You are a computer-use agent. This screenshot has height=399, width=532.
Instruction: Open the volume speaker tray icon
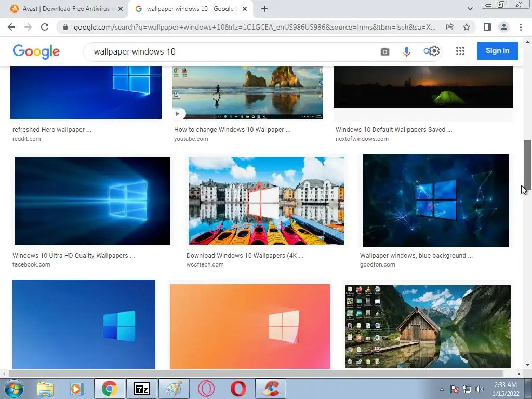[x=480, y=389]
